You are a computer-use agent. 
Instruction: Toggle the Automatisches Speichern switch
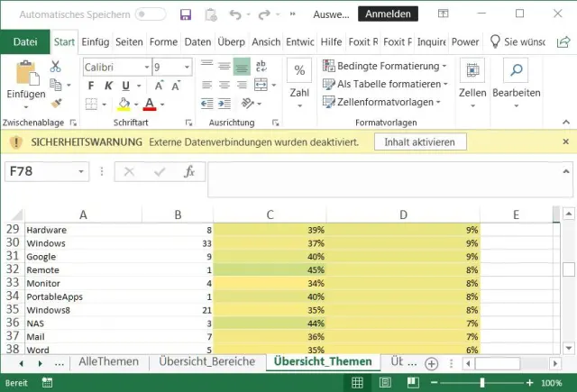pos(151,14)
